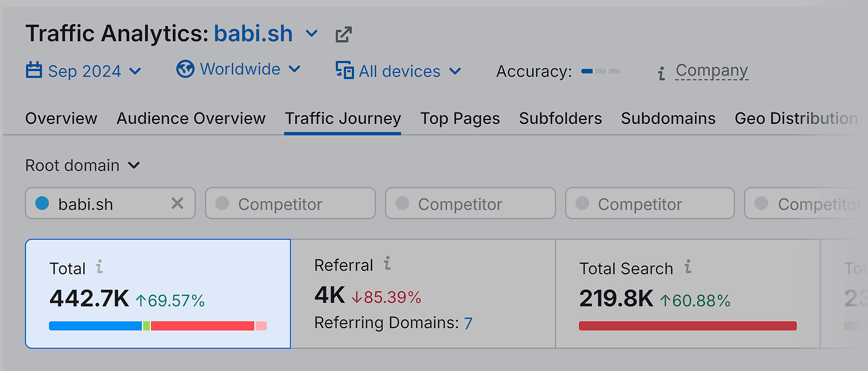Open the info icon beside Total metric
The height and width of the screenshot is (371, 868).
99,268
